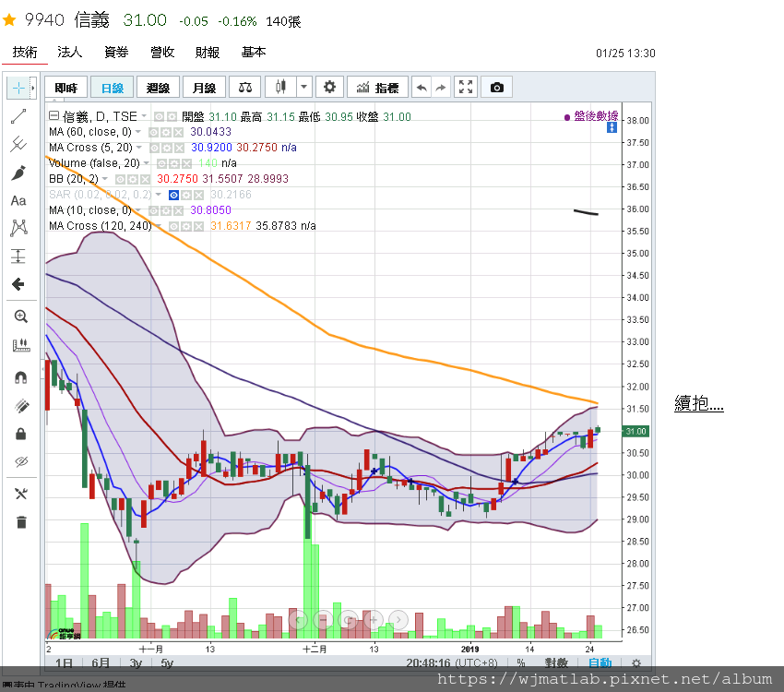Open chart settings gear in the top toolbar
Viewport: 784px width, 692px height.
coord(329,88)
